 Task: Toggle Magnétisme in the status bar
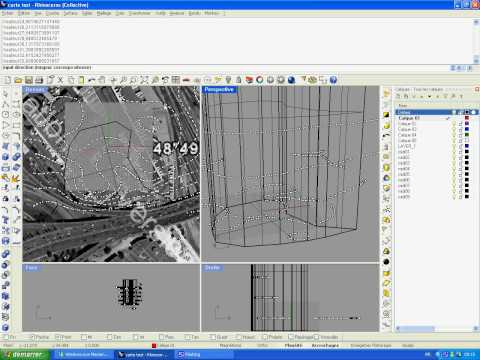coord(230,346)
